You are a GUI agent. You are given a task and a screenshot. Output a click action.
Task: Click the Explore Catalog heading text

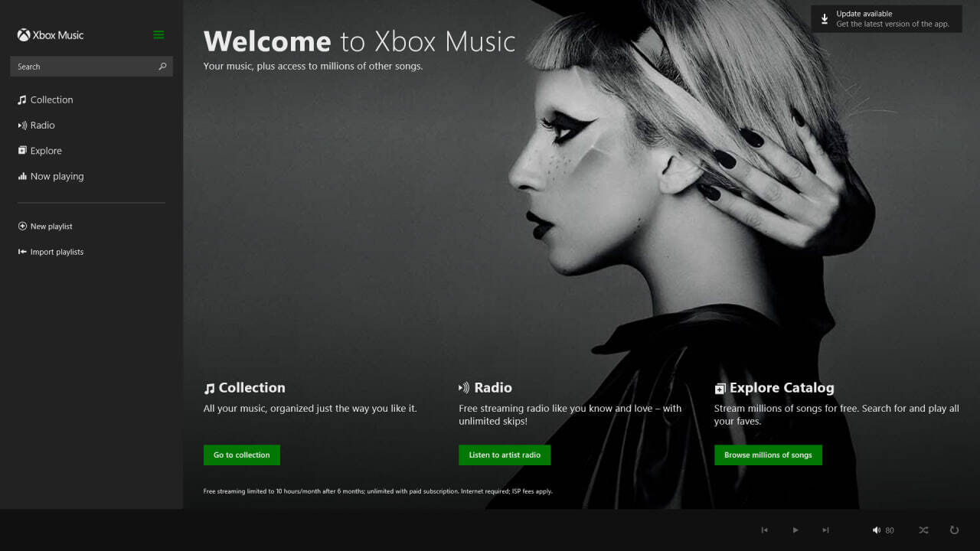tap(782, 388)
